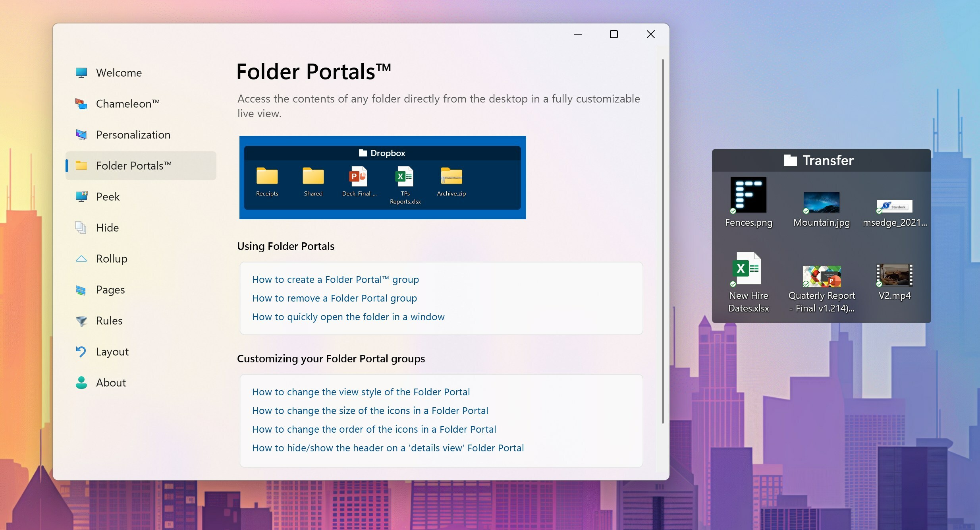Open 'How to hide/show the header' link

388,448
